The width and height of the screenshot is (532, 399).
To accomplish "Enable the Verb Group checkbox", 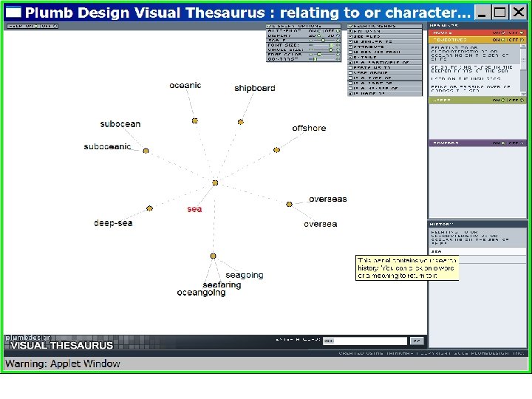I will point(350,73).
